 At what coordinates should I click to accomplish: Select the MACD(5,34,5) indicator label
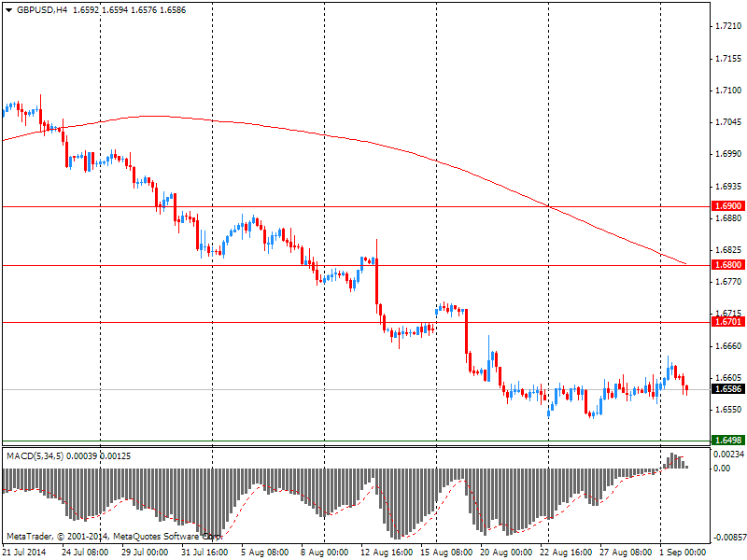pyautogui.click(x=35, y=456)
